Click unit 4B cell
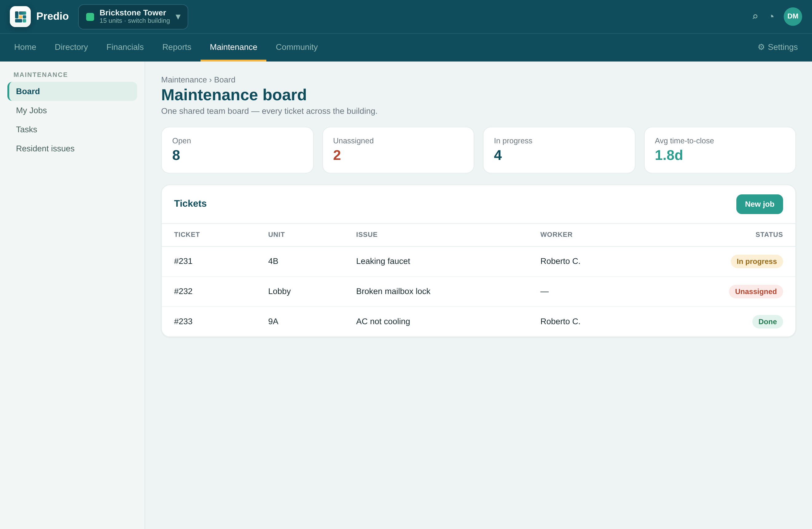The image size is (812, 529). point(273,261)
